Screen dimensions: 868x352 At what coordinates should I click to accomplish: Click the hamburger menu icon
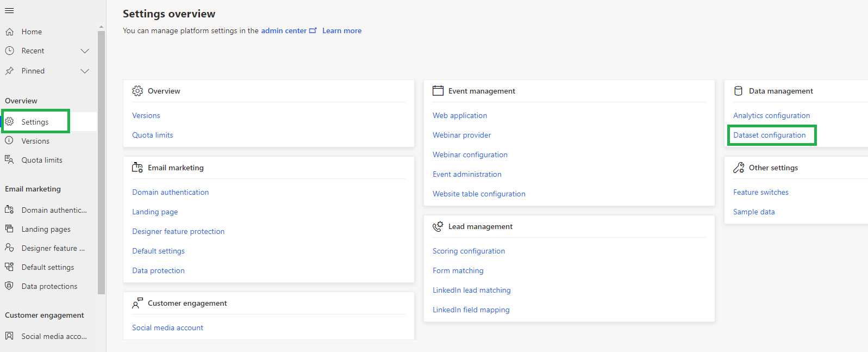click(9, 11)
